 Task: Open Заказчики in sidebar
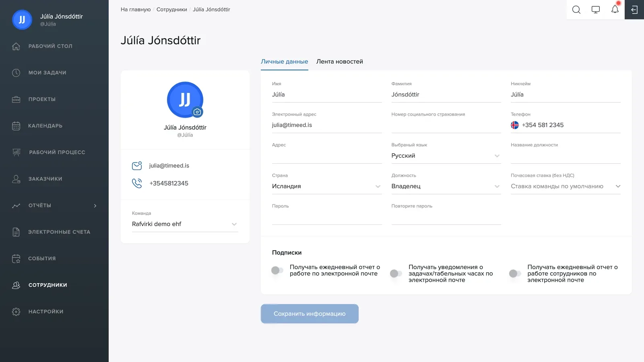45,179
